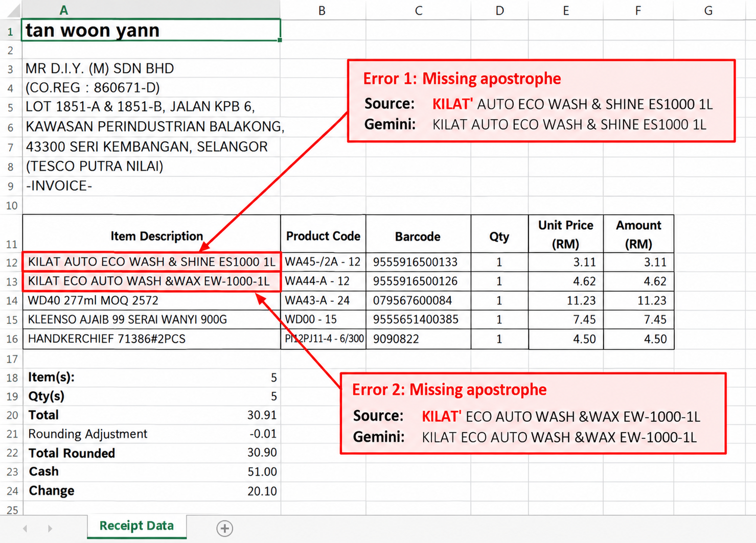Select product code 'PI12PJ11-4 - 6/300'
Screen dimensions: 756x543
click(323, 339)
